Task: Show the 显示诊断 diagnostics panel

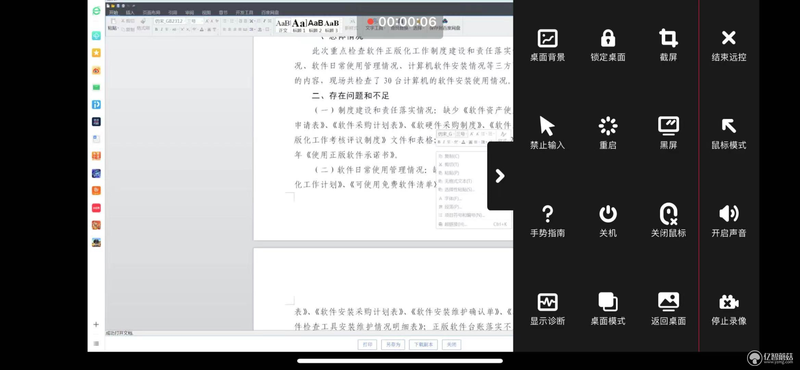Action: point(547,309)
